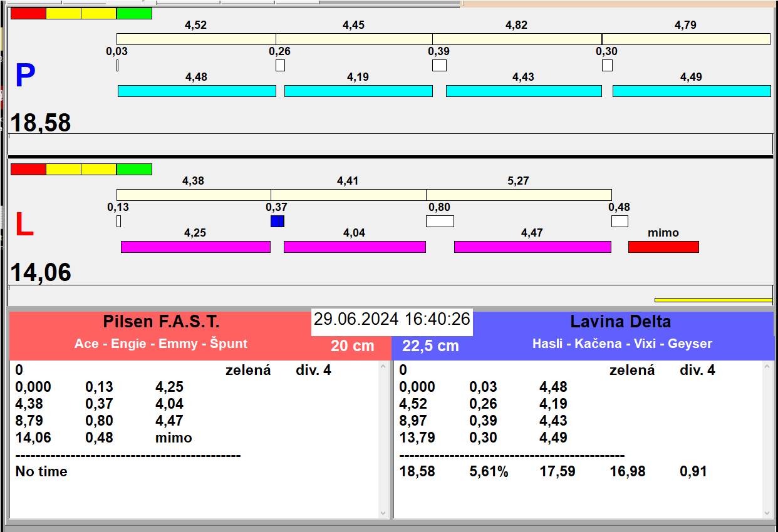This screenshot has height=532, width=778.
Task: Click the red start light in lane L
Action: 28,169
